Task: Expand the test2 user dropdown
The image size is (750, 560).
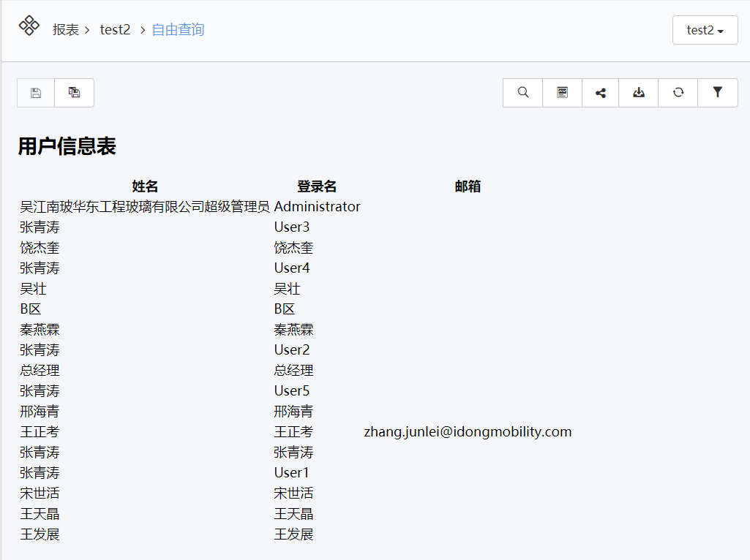Action: (x=705, y=30)
